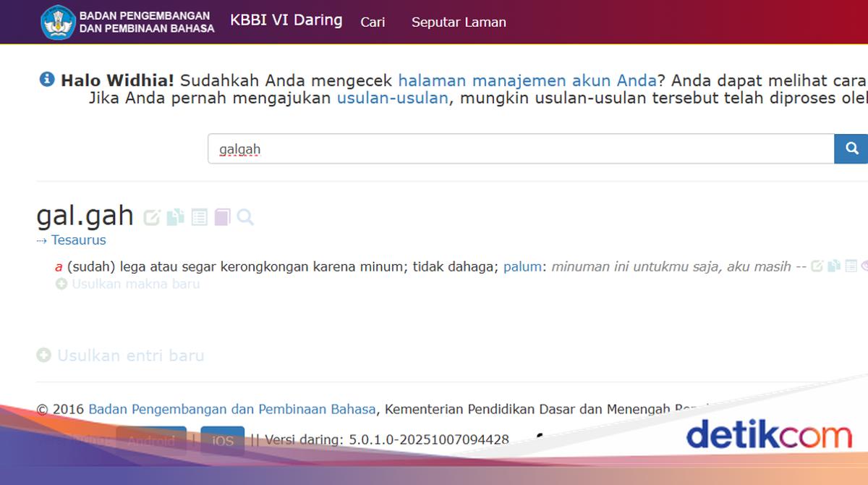Select the copy icon next to gal.gah
Image resolution: width=868 pixels, height=485 pixels.
coord(174,216)
